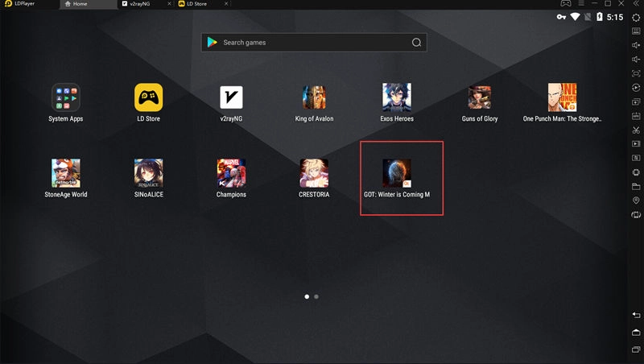Open the System Apps folder
Screen dimensions: 644x364
(x=65, y=97)
